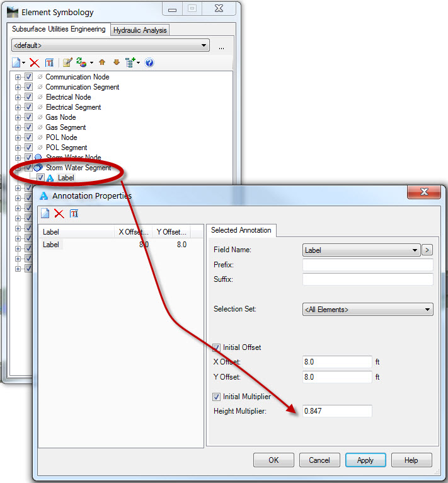The height and width of the screenshot is (483, 448).
Task: Click Storm Water Segment pipe icon
Action: (38, 168)
